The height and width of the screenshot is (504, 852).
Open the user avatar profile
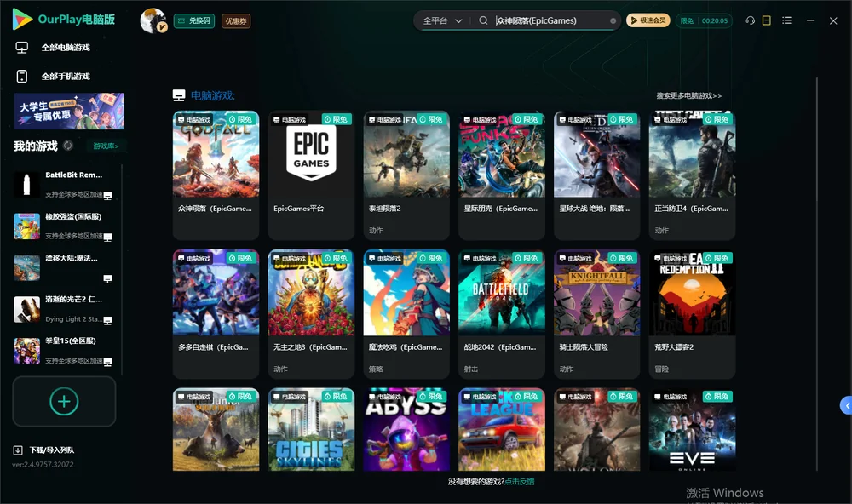pos(153,20)
